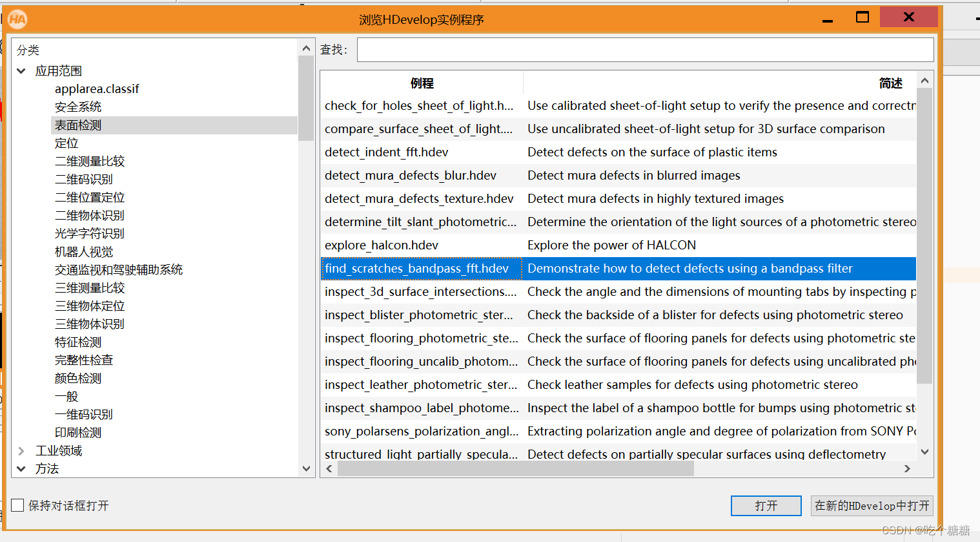The height and width of the screenshot is (542, 980).
Task: Select determine_tilt_slant_photometric example row
Action: tap(618, 222)
